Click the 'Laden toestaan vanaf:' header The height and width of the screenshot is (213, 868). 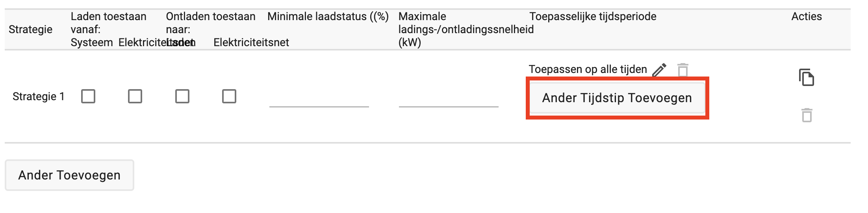(108, 23)
